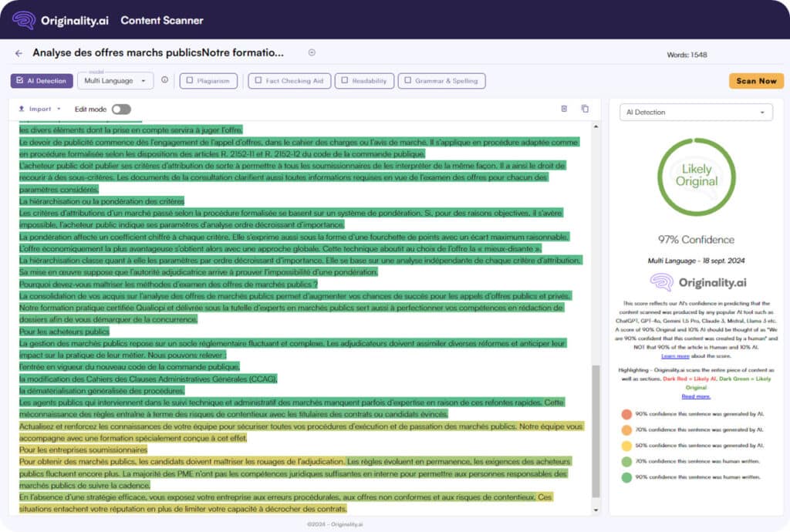This screenshot has width=790, height=532.
Task: Click the text editor's vertical scrollbar thumb
Action: click(x=596, y=431)
